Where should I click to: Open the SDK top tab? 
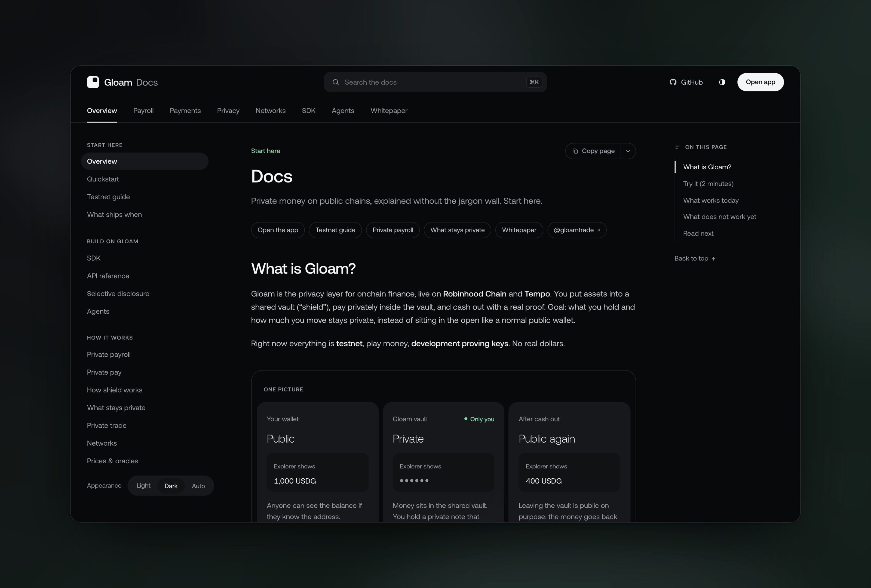308,111
